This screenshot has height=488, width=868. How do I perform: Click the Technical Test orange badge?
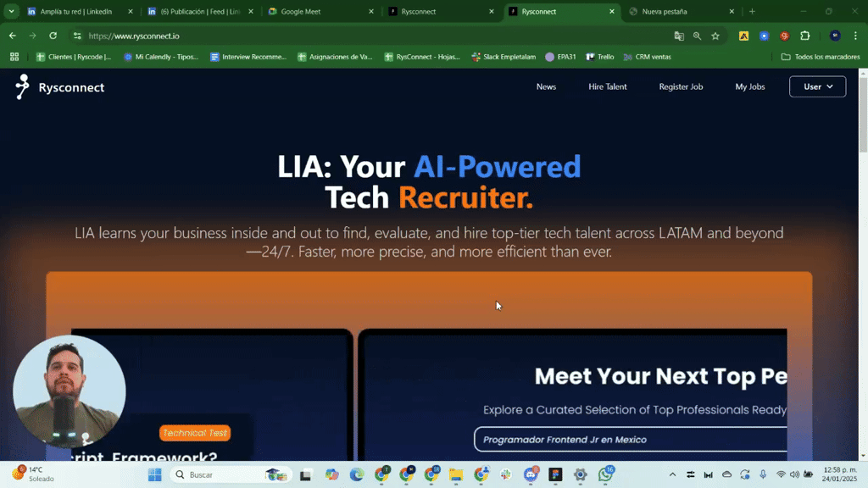(x=195, y=433)
